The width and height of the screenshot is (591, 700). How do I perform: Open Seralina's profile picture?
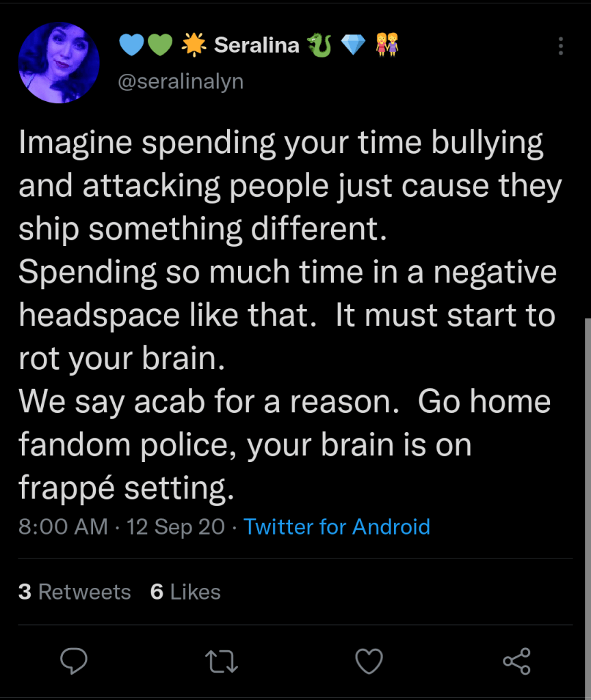click(x=59, y=63)
